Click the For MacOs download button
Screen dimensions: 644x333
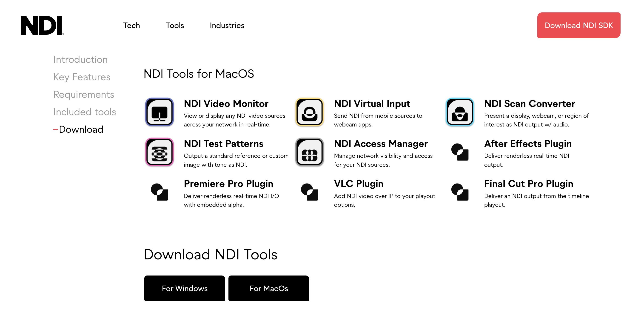coord(269,288)
